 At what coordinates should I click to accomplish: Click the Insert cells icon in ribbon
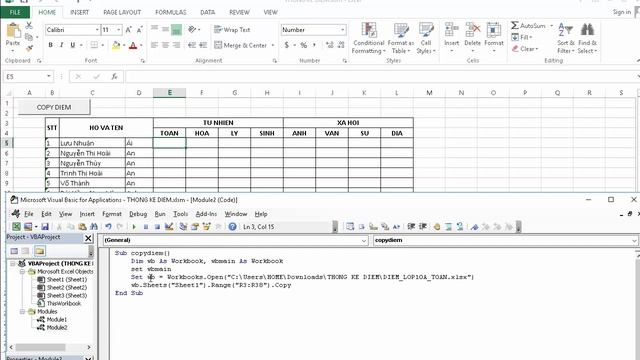tap(451, 30)
